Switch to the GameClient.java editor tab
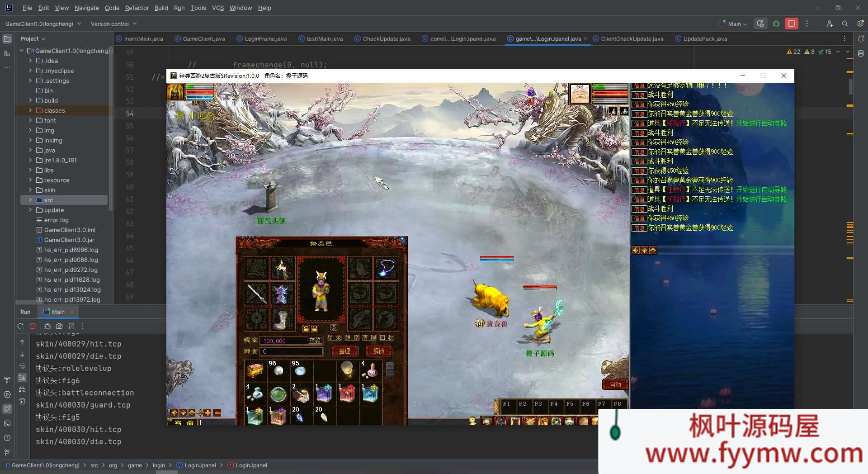The width and height of the screenshot is (868, 474). [x=203, y=39]
